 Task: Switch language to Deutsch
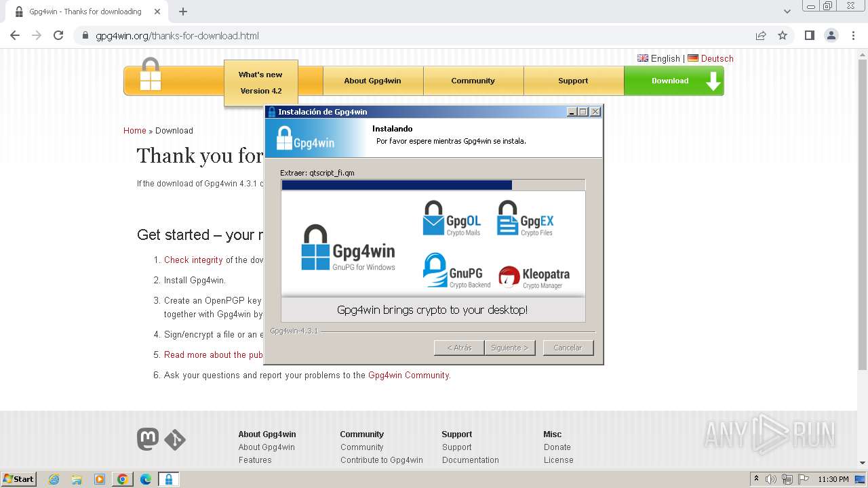pyautogui.click(x=711, y=59)
